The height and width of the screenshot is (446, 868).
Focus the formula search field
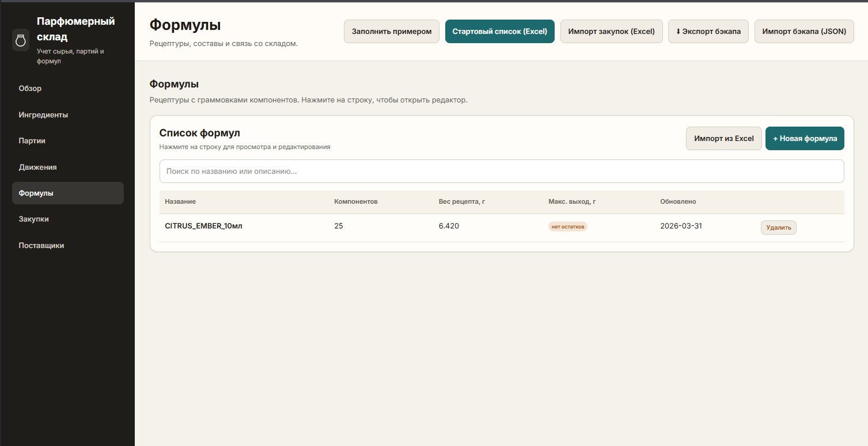click(x=501, y=171)
